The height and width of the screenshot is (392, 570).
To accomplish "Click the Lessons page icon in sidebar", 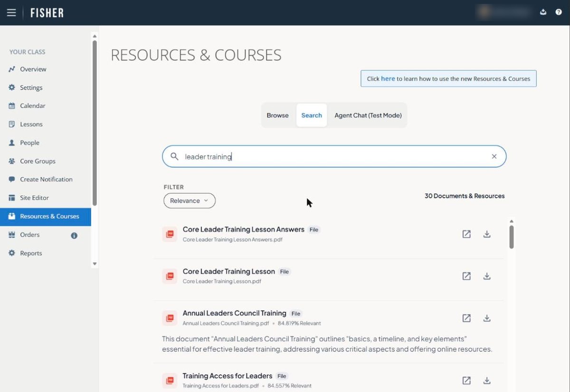I will [12, 124].
